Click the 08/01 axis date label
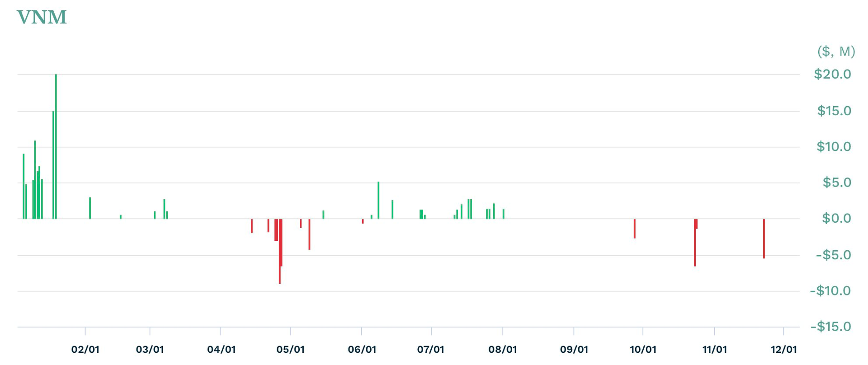Image resolution: width=868 pixels, height=365 pixels. (x=503, y=350)
